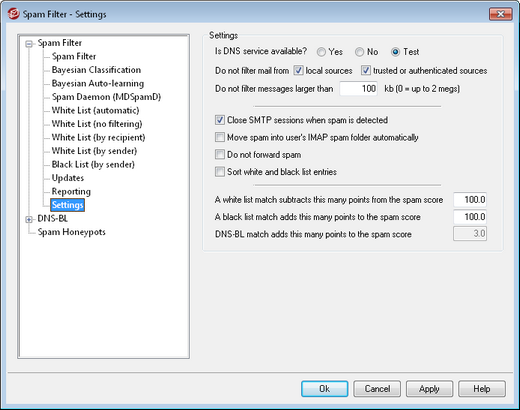Expand the DNS-BL tree node
The height and width of the screenshot is (410, 520).
point(29,219)
